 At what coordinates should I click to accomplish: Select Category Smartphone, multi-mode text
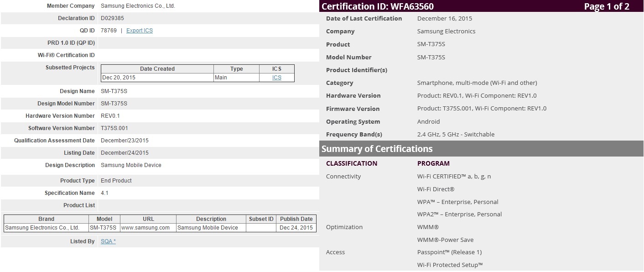click(x=477, y=83)
